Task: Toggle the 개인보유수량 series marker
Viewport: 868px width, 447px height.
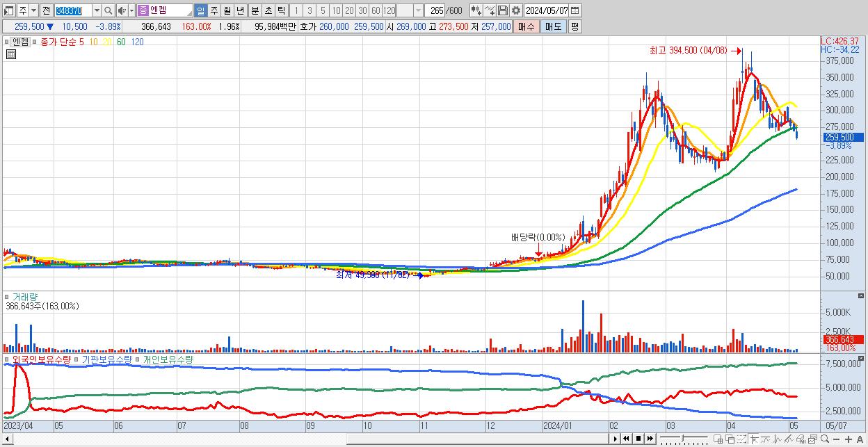Action: tap(138, 359)
